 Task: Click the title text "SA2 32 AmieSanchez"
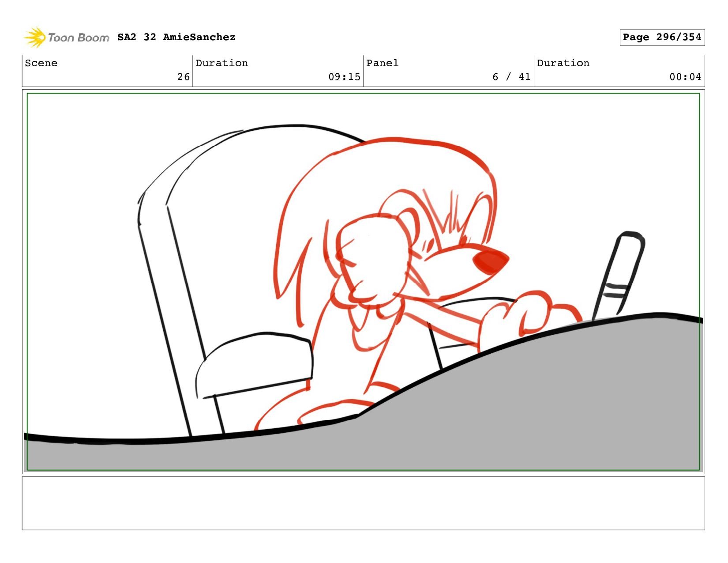coord(176,37)
